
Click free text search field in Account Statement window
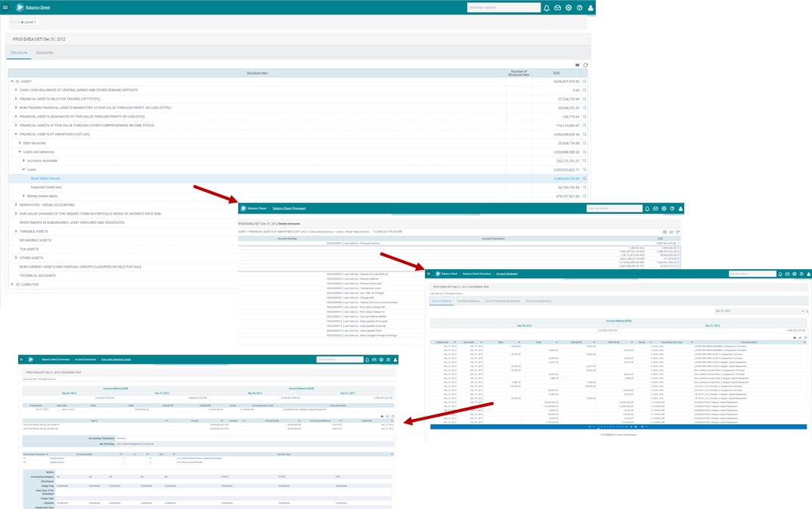pyautogui.click(x=752, y=274)
